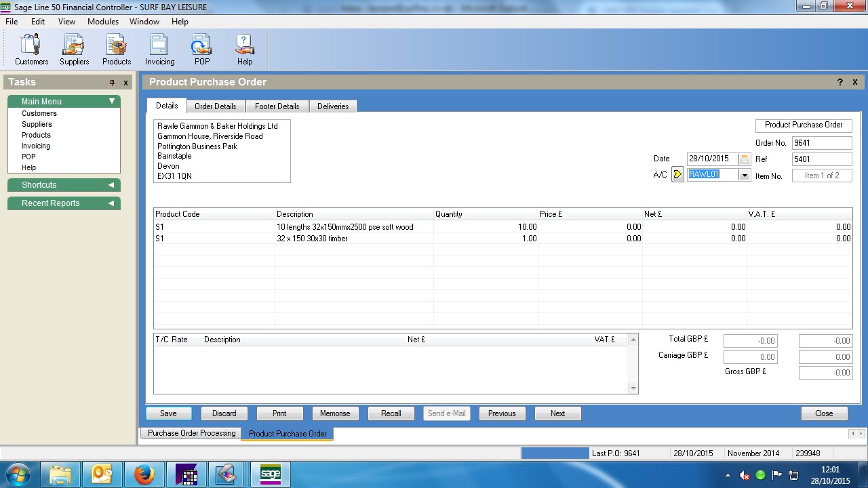This screenshot has height=488, width=868.
Task: Expand the A/C account dropdown
Action: pyautogui.click(x=745, y=175)
